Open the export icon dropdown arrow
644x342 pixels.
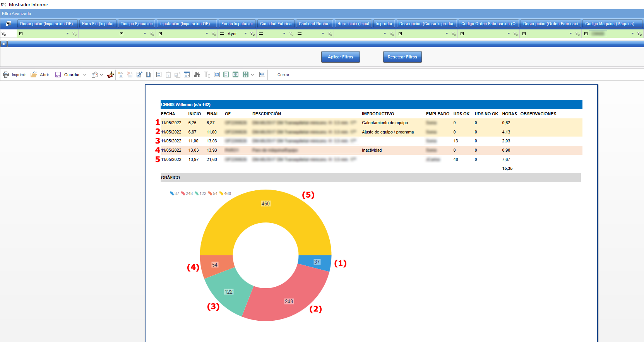tap(101, 75)
